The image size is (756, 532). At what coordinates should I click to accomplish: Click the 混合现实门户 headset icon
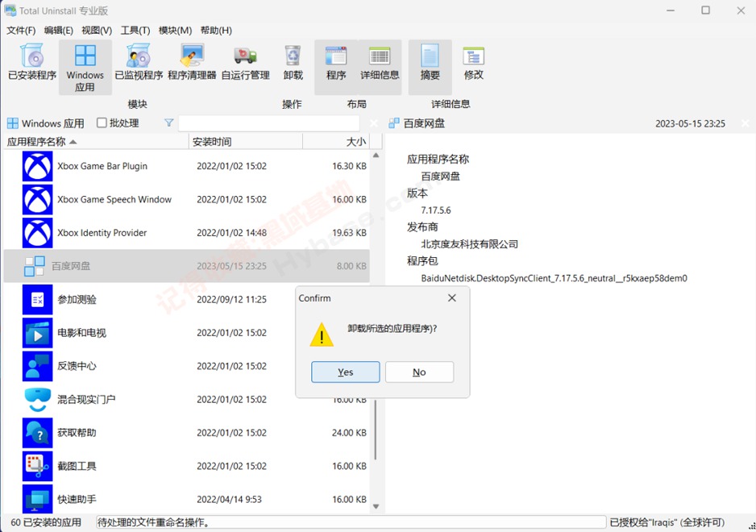point(38,399)
